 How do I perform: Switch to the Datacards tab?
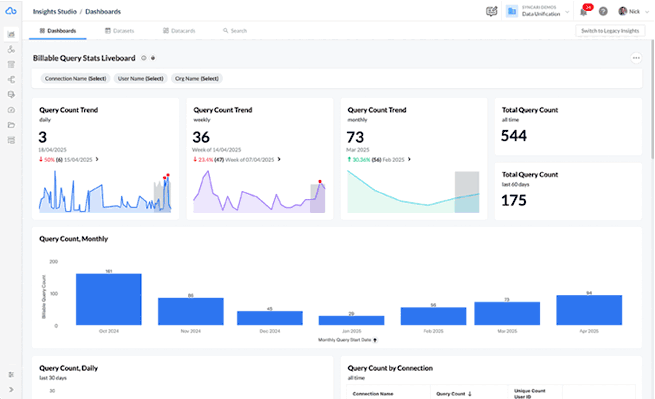179,31
